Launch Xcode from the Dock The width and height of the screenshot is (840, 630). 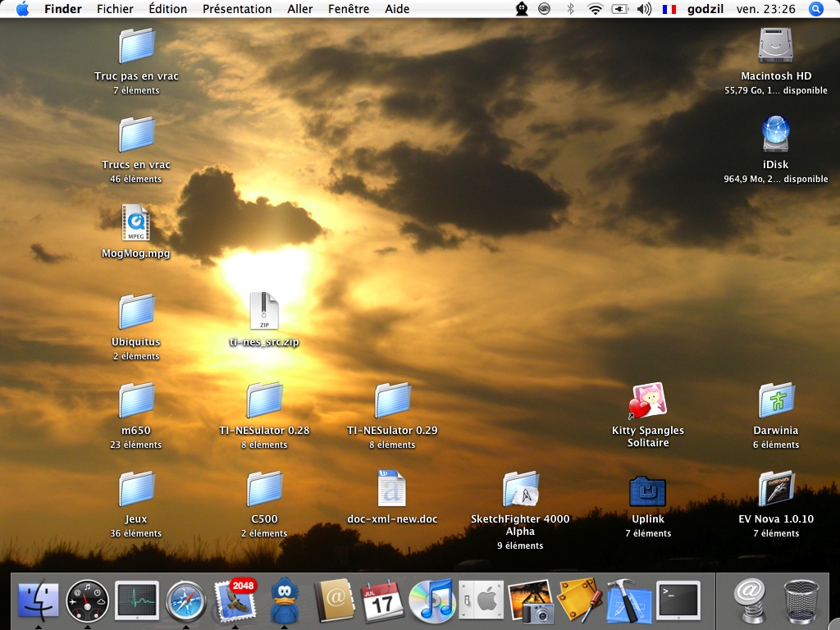628,601
